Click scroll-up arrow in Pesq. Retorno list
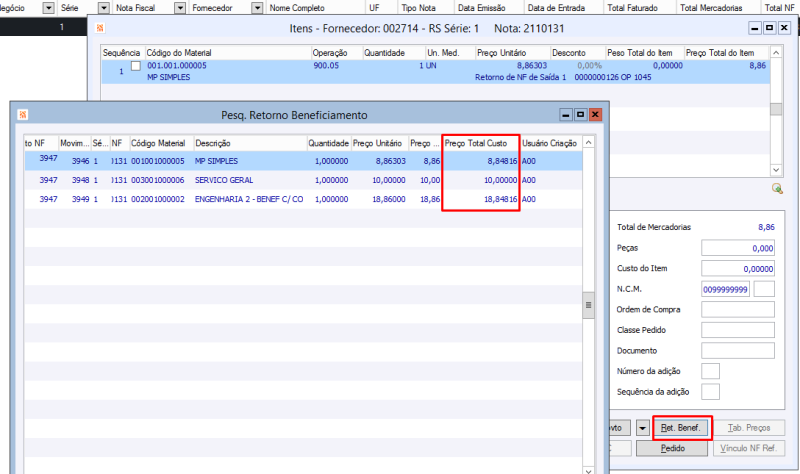Viewport: 800px width, 474px height. [588, 142]
